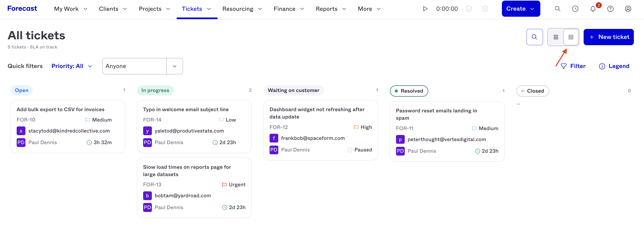Open the recent time clock icon

575,9
